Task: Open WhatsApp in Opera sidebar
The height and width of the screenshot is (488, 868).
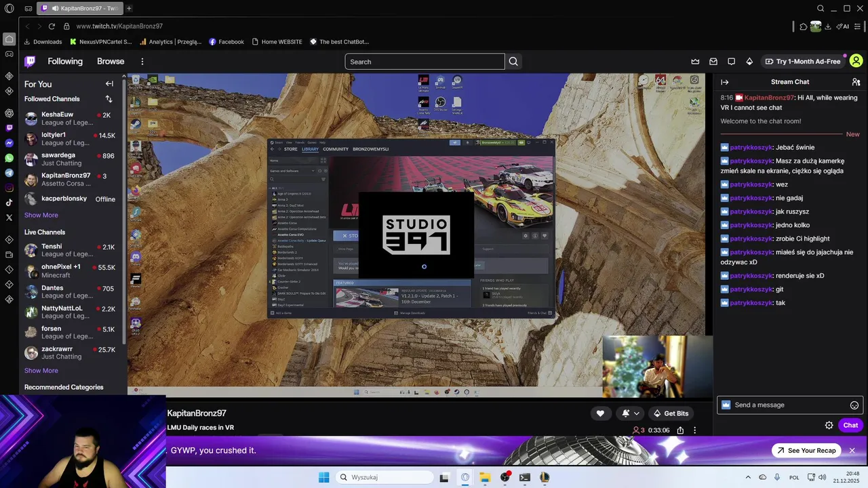Action: coord(9,158)
